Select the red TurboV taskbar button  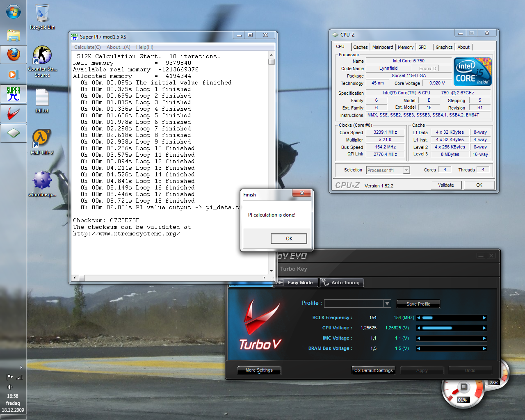point(13,114)
